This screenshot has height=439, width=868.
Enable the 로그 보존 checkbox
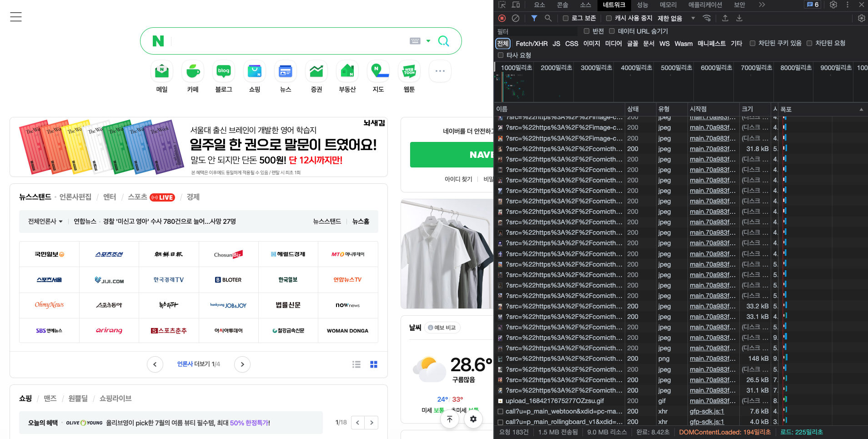pyautogui.click(x=566, y=18)
